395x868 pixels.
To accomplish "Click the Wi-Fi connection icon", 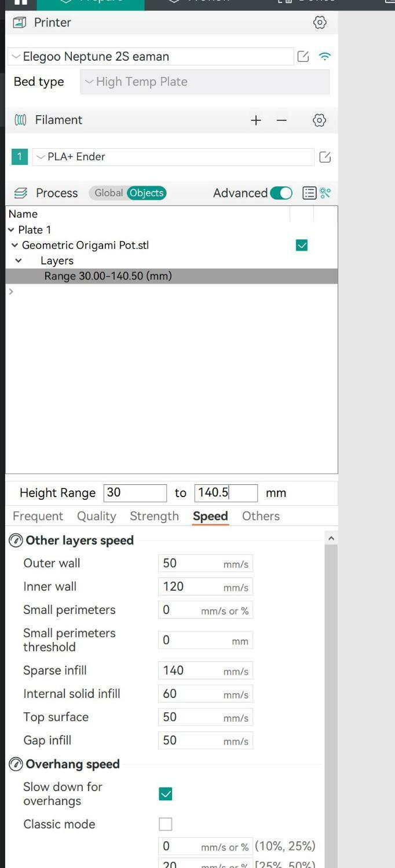I will click(325, 57).
